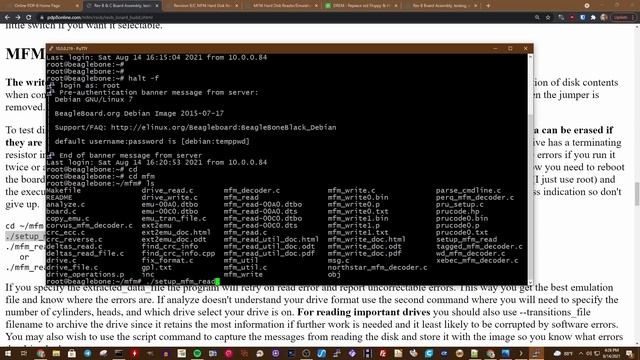Open the browser profile avatar
This screenshot has width=640, height=360.
pos(604,18)
